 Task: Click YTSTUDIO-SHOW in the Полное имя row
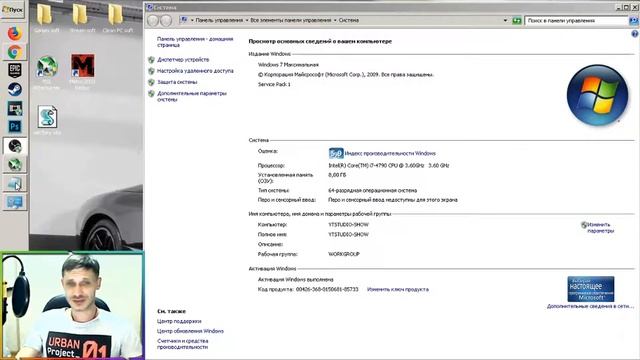pos(348,235)
